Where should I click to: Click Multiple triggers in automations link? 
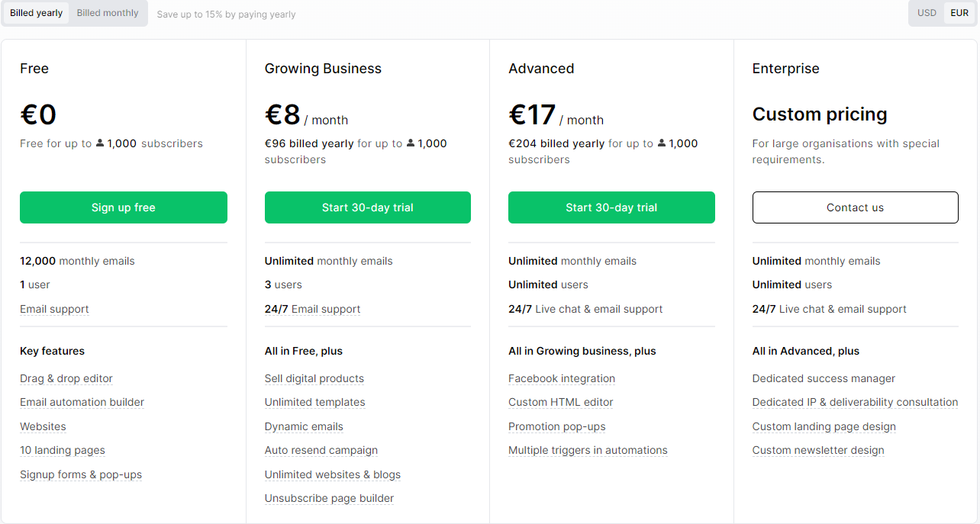[x=588, y=450]
